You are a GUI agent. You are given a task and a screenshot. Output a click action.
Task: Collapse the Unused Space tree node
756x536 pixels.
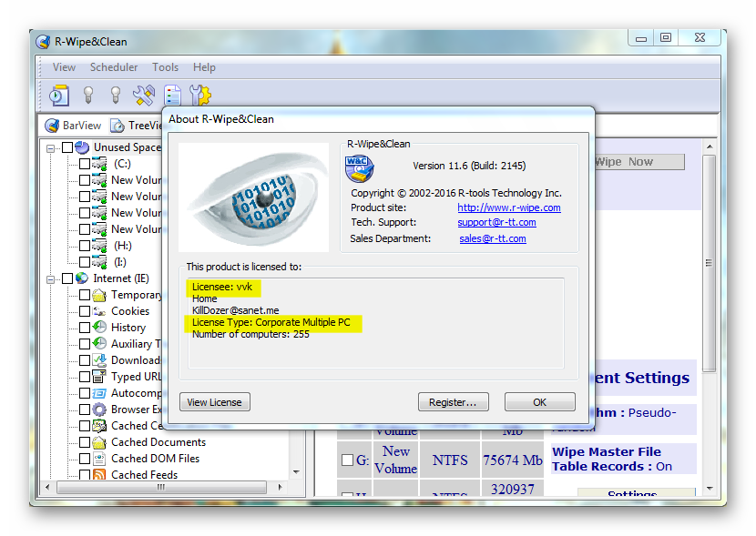50,148
